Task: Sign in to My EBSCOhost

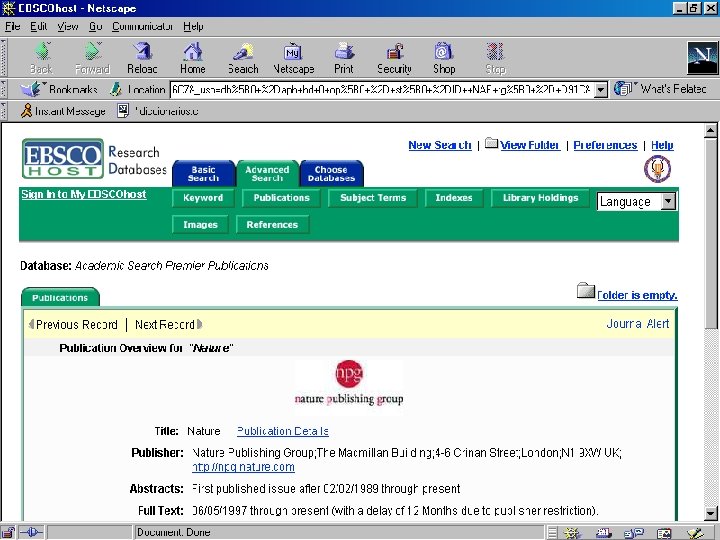Action: [84, 194]
